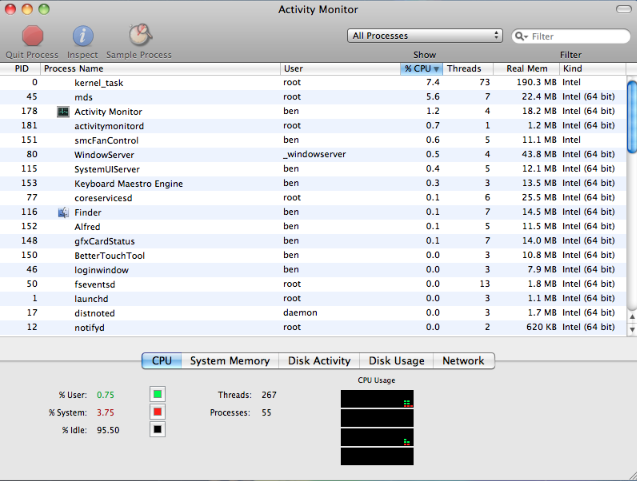Click the 190.3 MB memory value
The image size is (637, 481).
point(536,82)
